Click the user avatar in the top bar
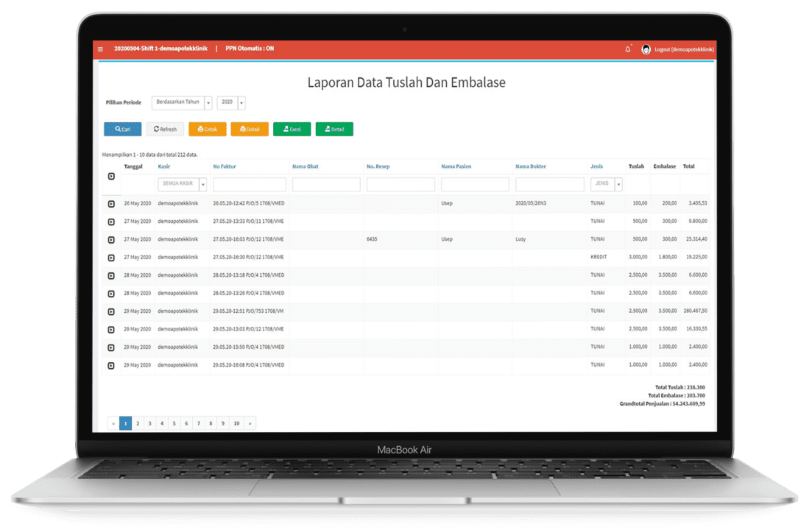The image size is (812, 530). (x=646, y=49)
